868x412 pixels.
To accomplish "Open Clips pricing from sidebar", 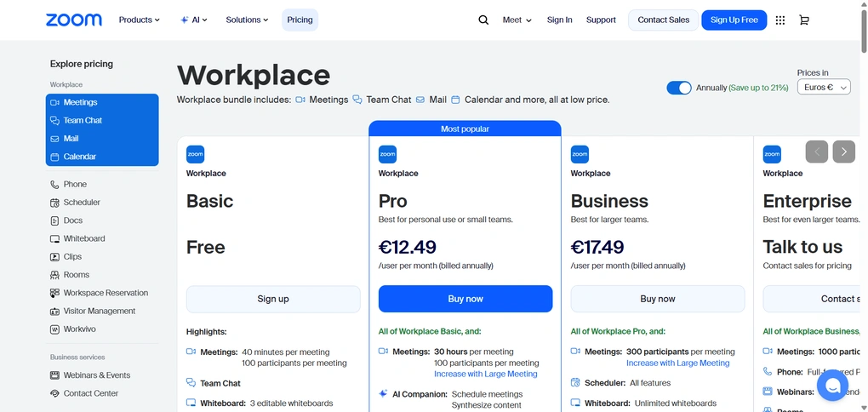I will coord(66,257).
